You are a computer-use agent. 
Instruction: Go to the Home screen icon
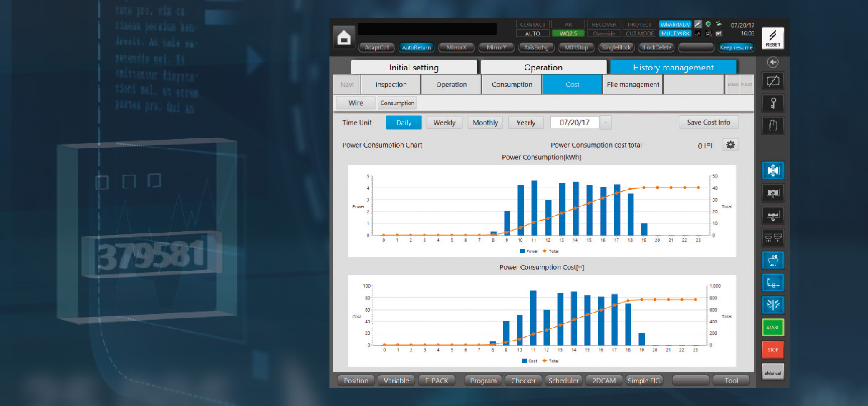point(344,38)
